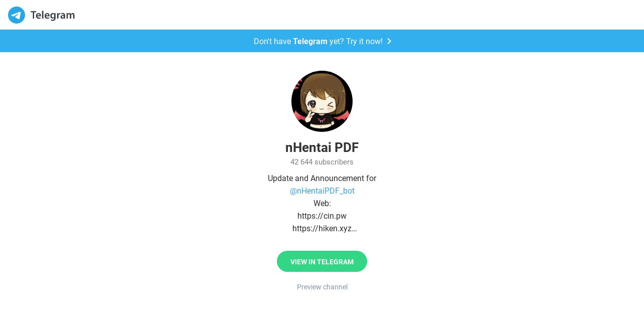The image size is (644, 322).
Task: Click the hand gesture in the avatar image
Action: (x=310, y=115)
